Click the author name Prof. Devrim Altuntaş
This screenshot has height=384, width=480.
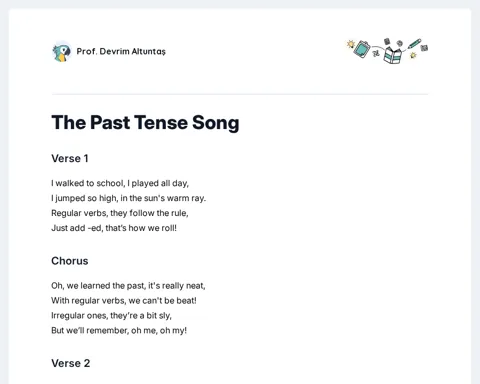(121, 51)
